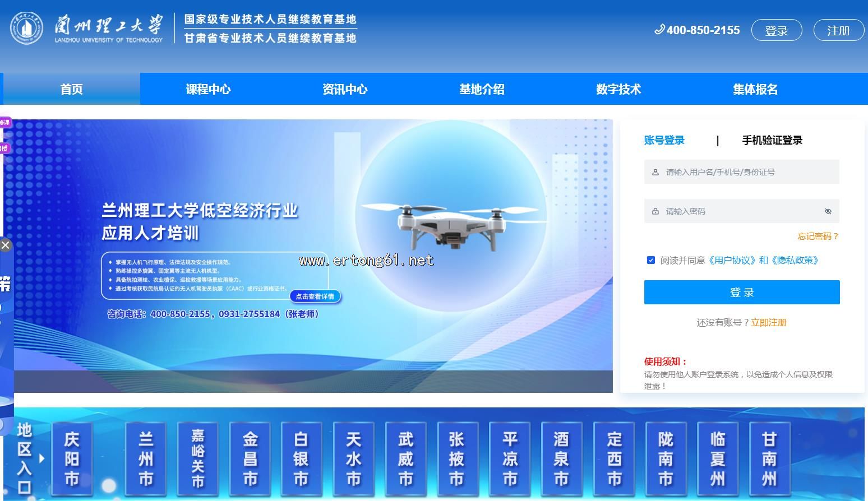Screen dimensions: 868x501
Task: Click the 立即注册 link
Action: [769, 322]
